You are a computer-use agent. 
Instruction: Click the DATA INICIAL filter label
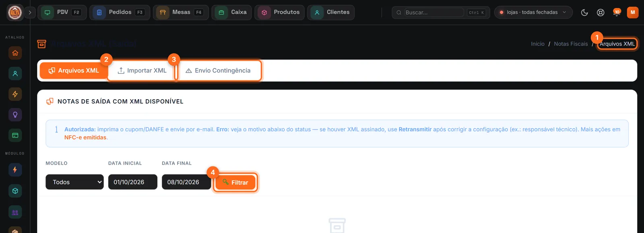[125, 163]
